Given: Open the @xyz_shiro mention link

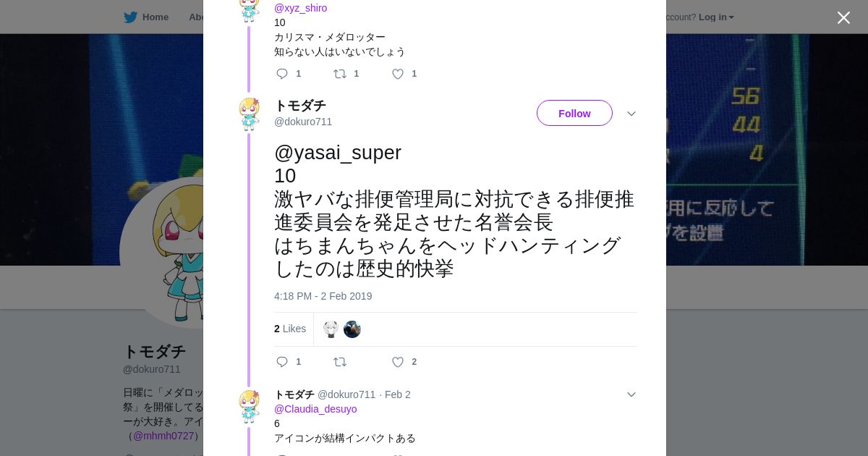Looking at the screenshot, I should pyautogui.click(x=300, y=8).
